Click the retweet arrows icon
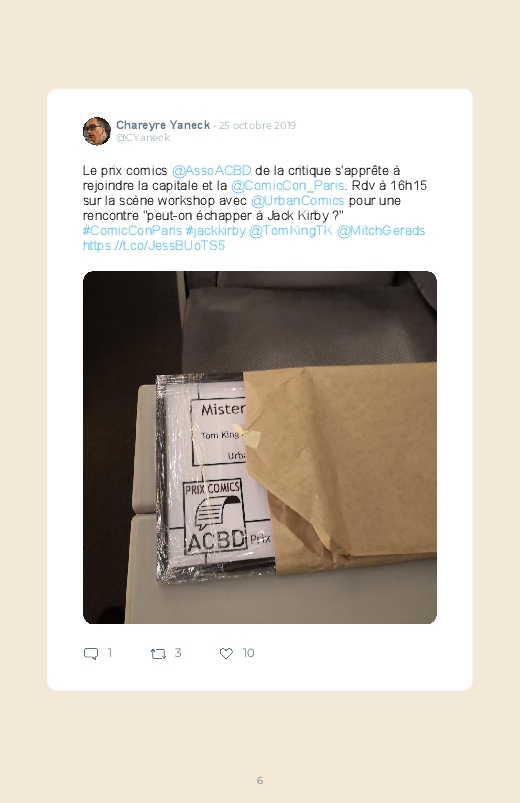Screen dimensions: 520x803 [158, 653]
